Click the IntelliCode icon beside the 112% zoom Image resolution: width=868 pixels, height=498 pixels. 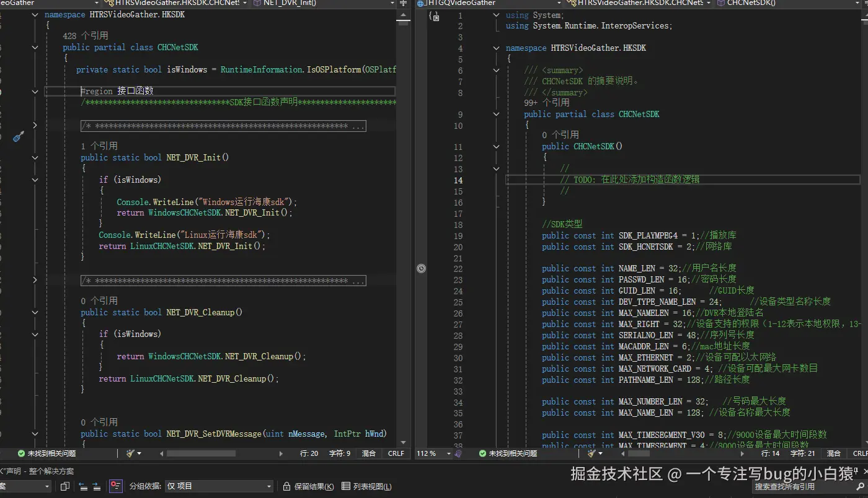(458, 453)
